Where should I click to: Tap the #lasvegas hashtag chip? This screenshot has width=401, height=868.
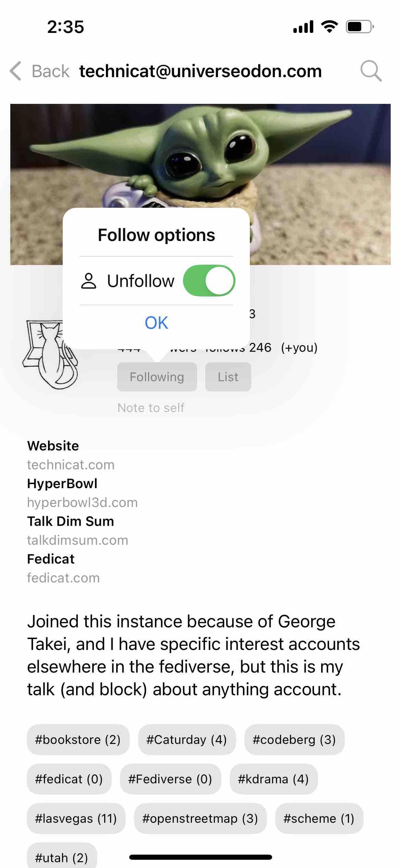coord(76,819)
